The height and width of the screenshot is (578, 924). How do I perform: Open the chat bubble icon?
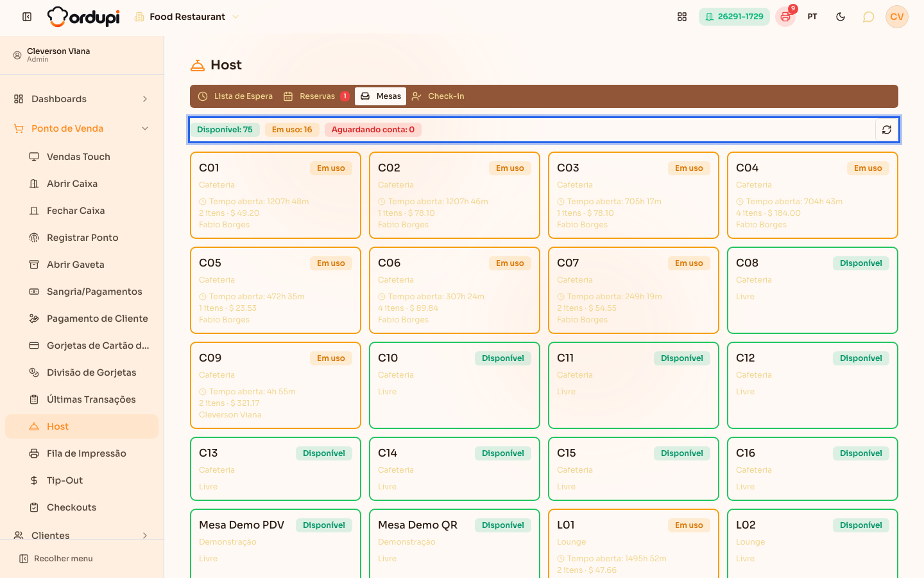pos(868,17)
